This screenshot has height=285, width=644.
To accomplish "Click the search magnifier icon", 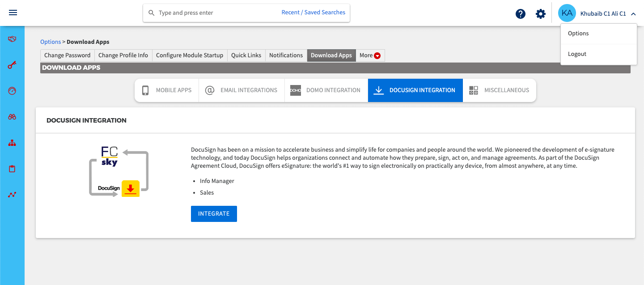I will pyautogui.click(x=151, y=13).
